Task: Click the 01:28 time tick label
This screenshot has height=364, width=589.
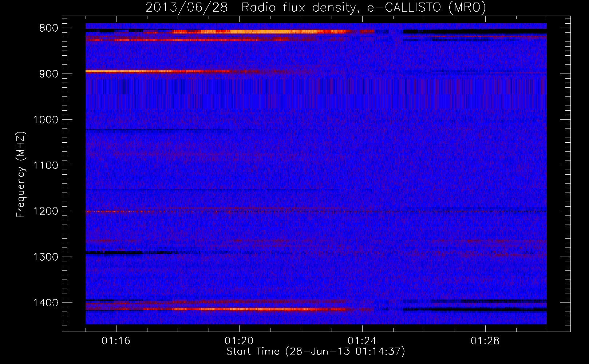Action: 485,341
